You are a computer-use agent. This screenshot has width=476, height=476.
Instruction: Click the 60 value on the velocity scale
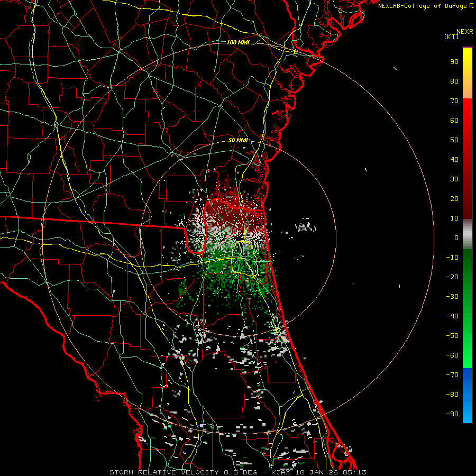coord(454,120)
